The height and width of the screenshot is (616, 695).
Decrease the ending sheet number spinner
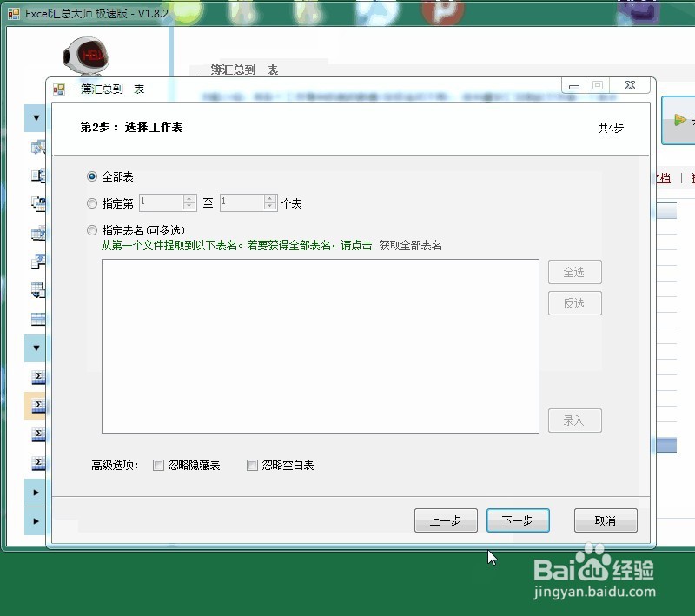[x=270, y=207]
